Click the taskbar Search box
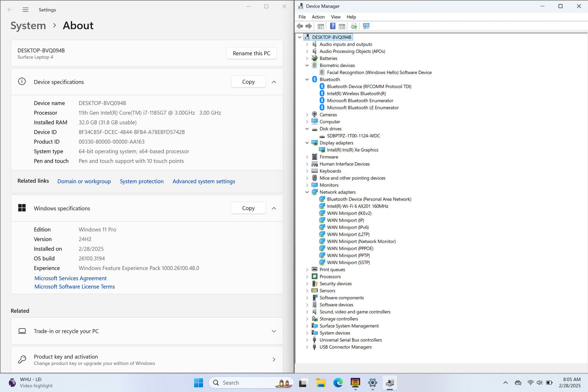Screen dimensions: 588x392 [x=251, y=383]
